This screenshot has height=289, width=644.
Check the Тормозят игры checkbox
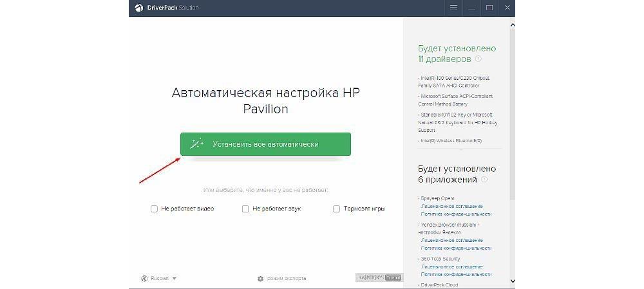336,209
